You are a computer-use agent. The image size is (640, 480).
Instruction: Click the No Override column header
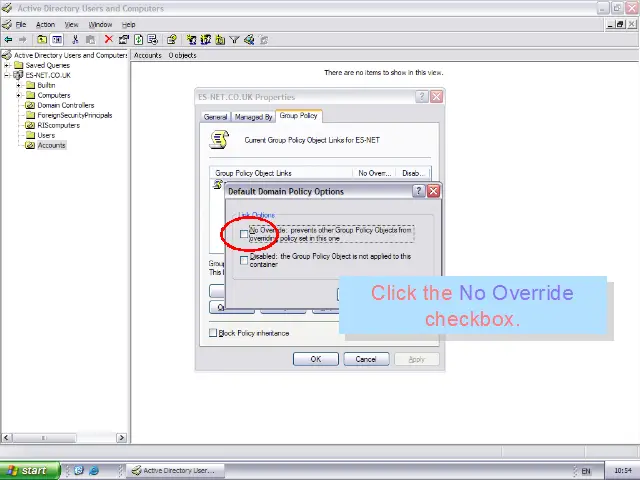(x=375, y=173)
